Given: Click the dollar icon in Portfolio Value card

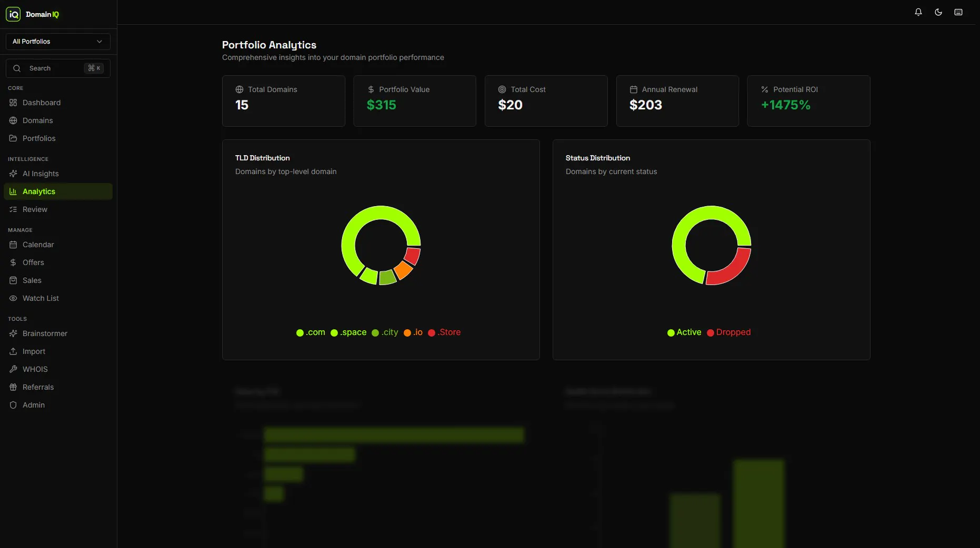Looking at the screenshot, I should tap(371, 89).
